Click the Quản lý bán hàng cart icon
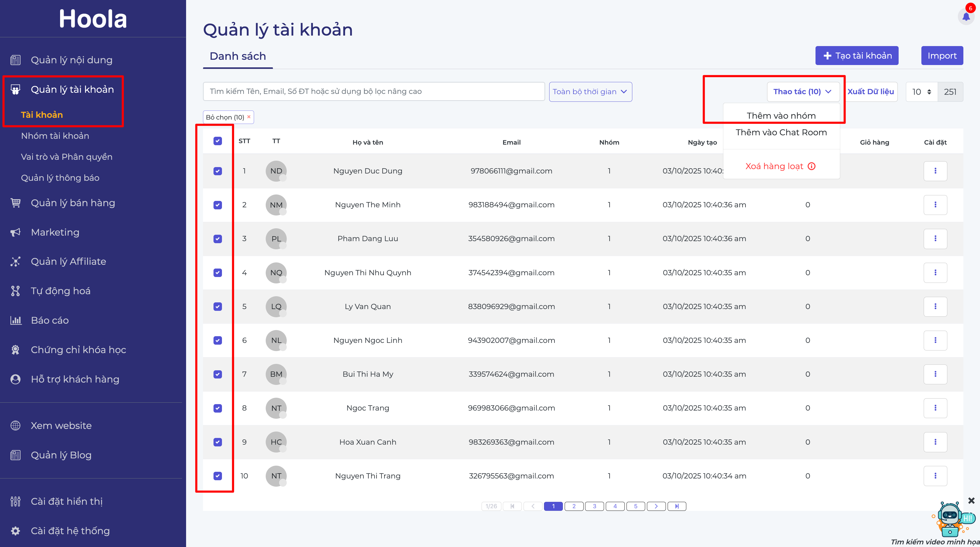 click(15, 203)
